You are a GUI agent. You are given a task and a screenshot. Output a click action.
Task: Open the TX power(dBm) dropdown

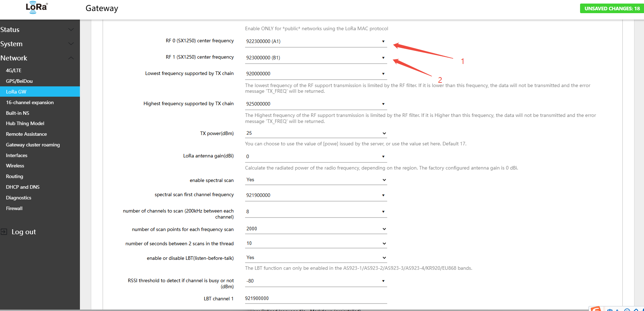coord(315,133)
